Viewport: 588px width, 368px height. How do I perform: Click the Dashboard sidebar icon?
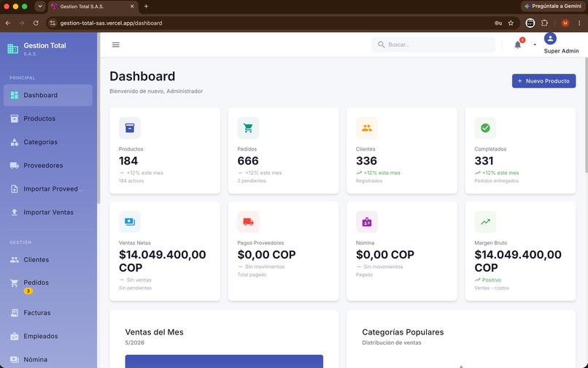coord(15,96)
